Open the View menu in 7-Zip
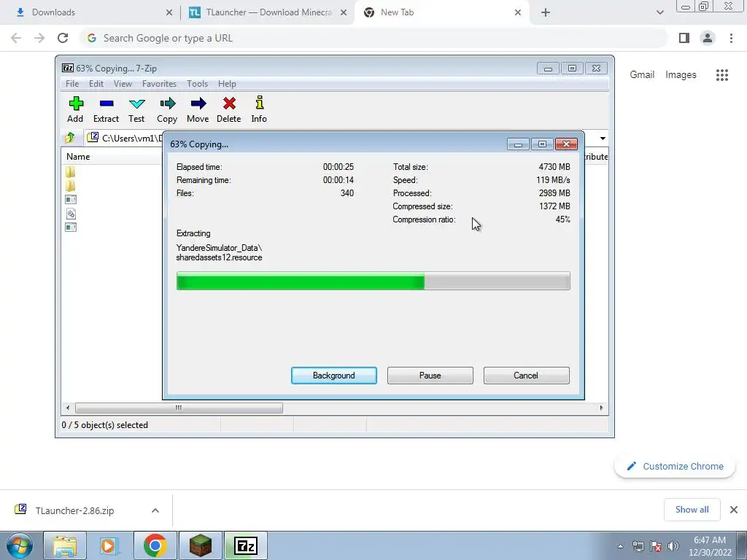The height and width of the screenshot is (560, 747). (x=123, y=84)
